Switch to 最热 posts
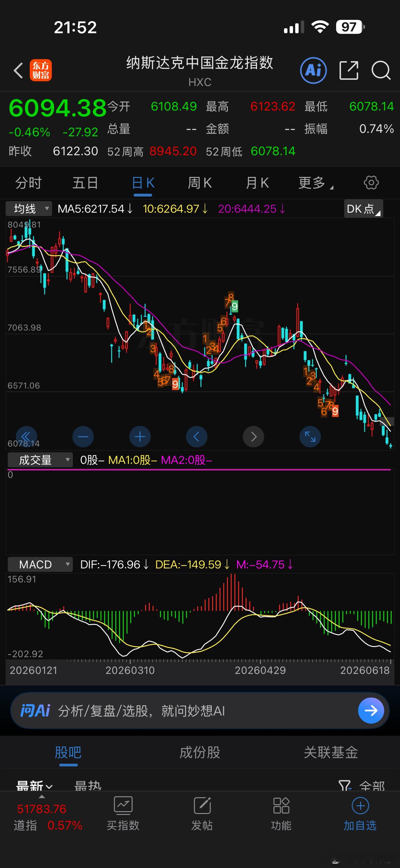400x868 pixels. 88,786
